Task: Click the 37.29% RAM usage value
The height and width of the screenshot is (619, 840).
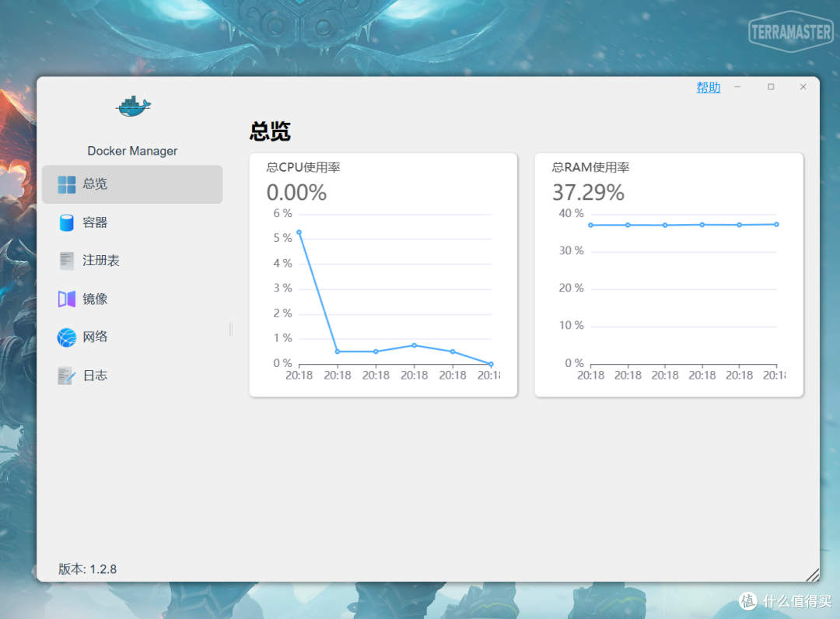Action: point(588,192)
